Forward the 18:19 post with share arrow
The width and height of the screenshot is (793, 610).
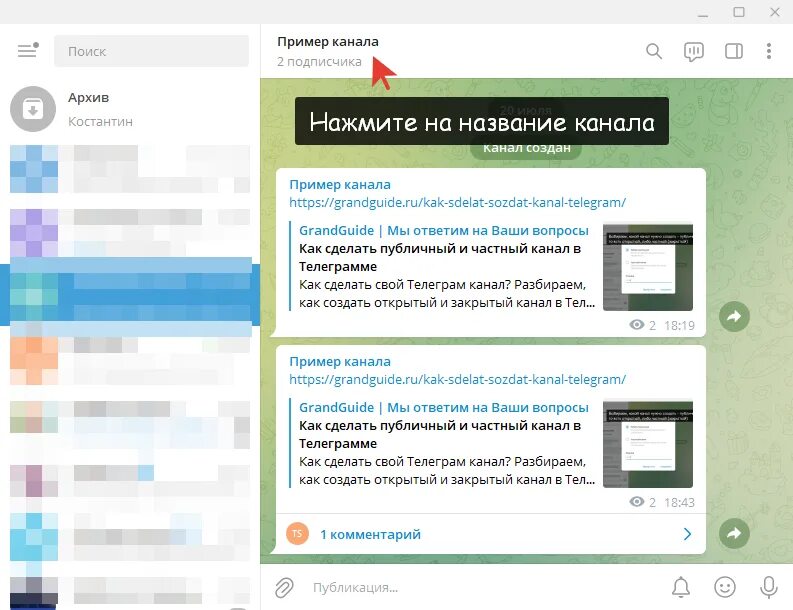(734, 317)
